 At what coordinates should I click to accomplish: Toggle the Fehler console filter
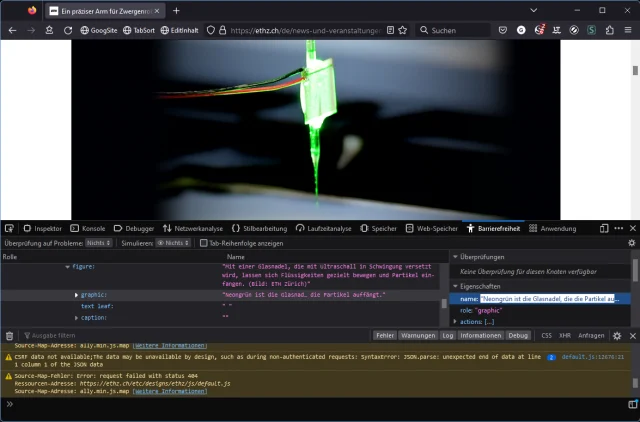pyautogui.click(x=384, y=336)
